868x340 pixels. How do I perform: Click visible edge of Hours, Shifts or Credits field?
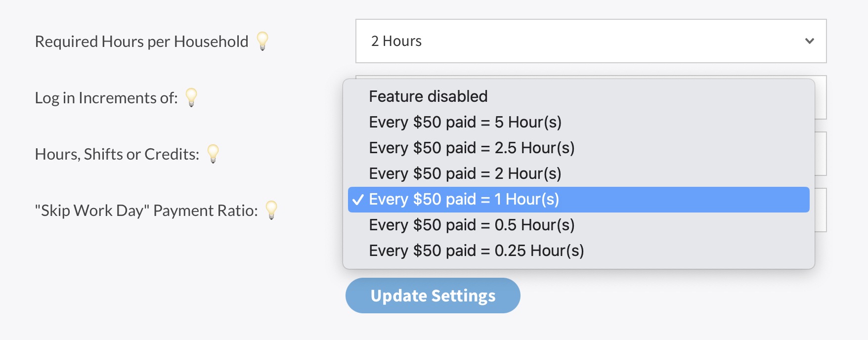[x=821, y=154]
